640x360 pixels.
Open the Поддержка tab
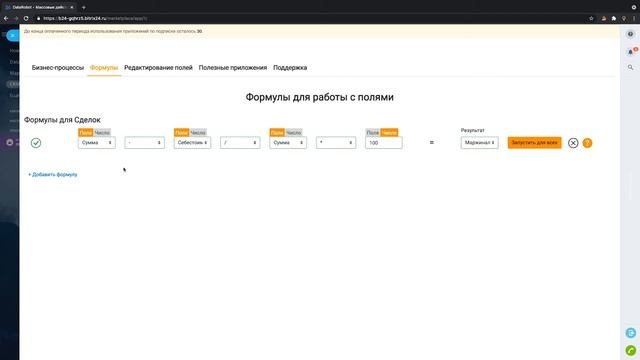(x=290, y=68)
